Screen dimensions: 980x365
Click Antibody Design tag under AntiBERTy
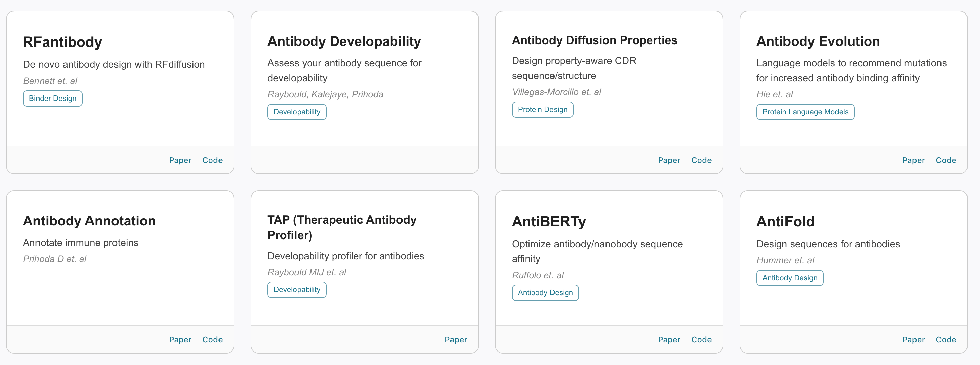545,293
